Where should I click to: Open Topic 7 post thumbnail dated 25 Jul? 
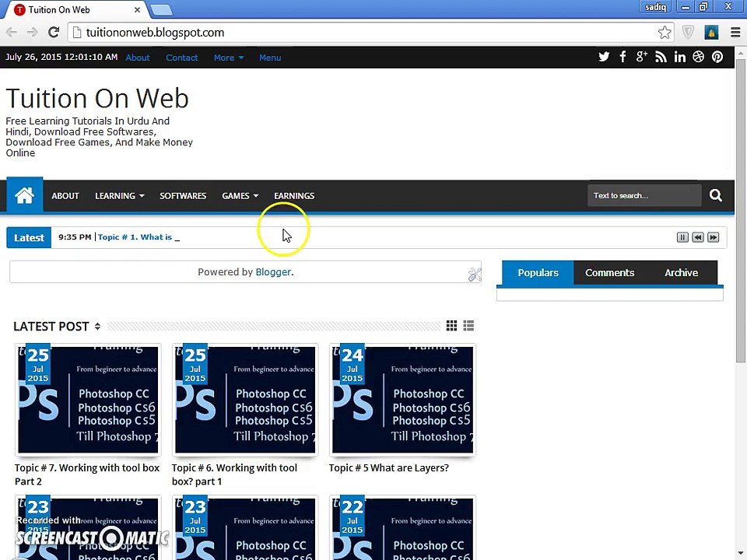(88, 400)
